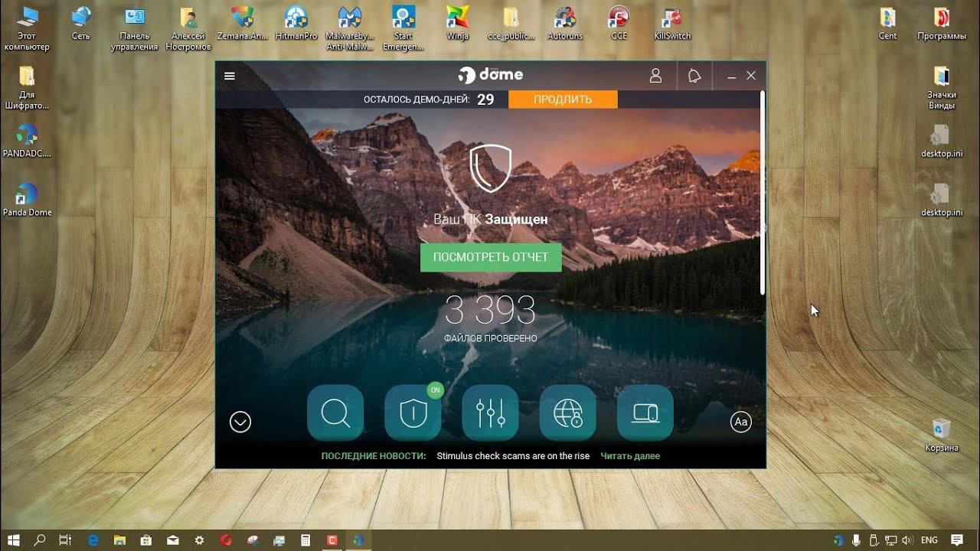Open the globe with lock tile
980x551 pixels.
click(567, 412)
